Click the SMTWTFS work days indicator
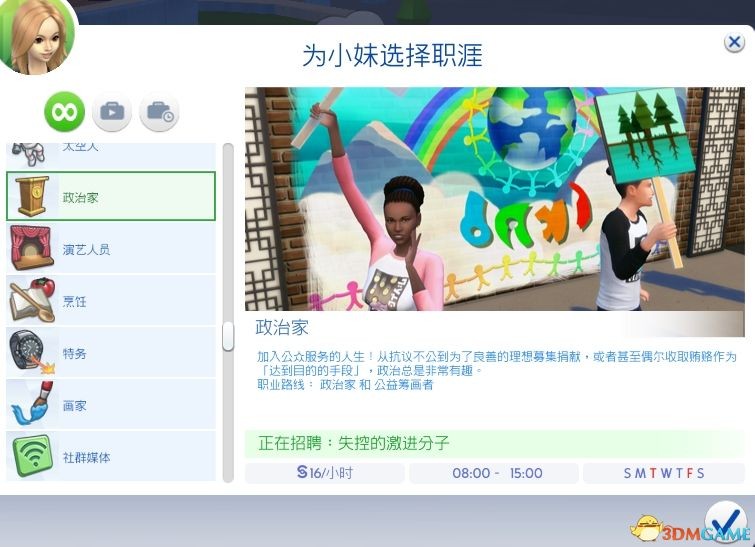Screen dimensions: 755x547 pos(663,473)
